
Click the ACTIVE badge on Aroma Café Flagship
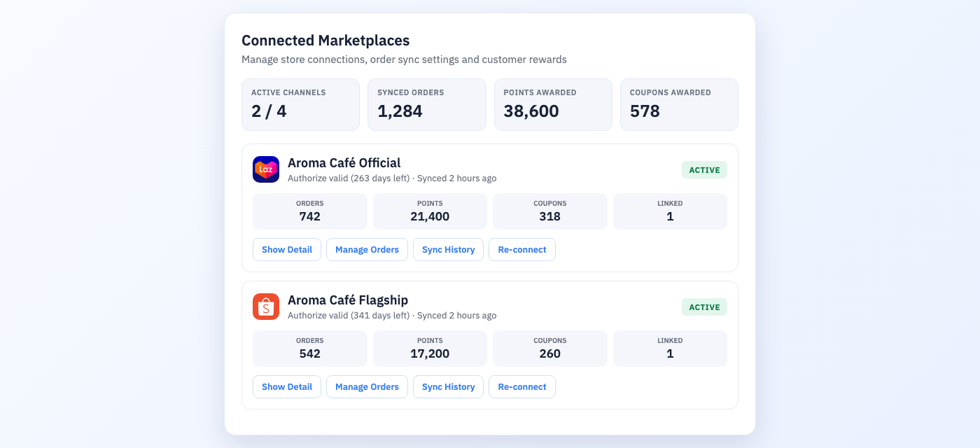click(x=704, y=307)
